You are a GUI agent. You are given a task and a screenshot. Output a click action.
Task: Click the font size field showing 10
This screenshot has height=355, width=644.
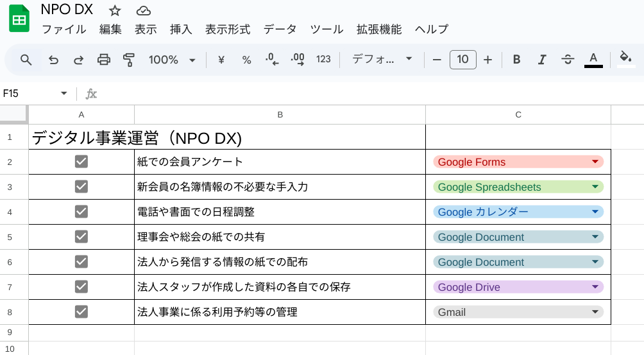coord(463,60)
